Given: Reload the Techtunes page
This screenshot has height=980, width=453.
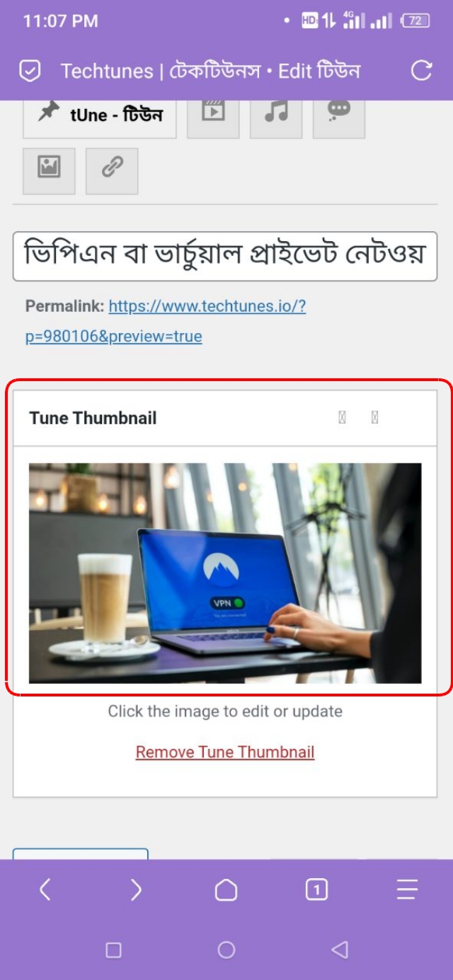Looking at the screenshot, I should point(421,71).
